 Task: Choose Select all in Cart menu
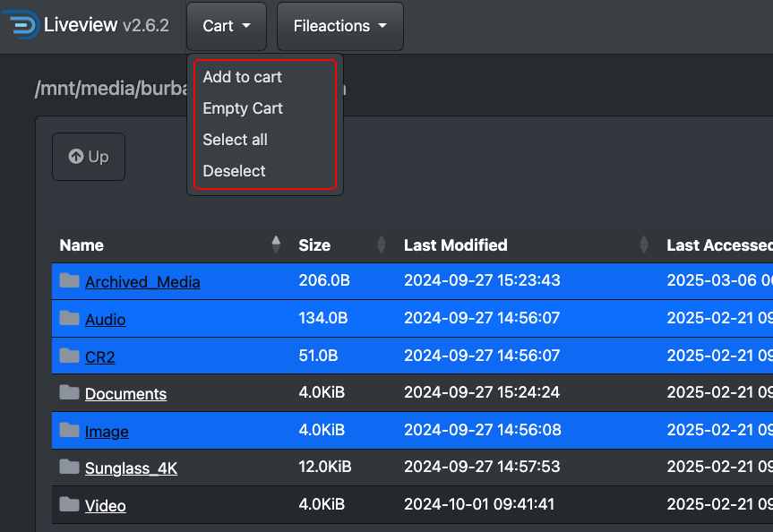click(235, 140)
